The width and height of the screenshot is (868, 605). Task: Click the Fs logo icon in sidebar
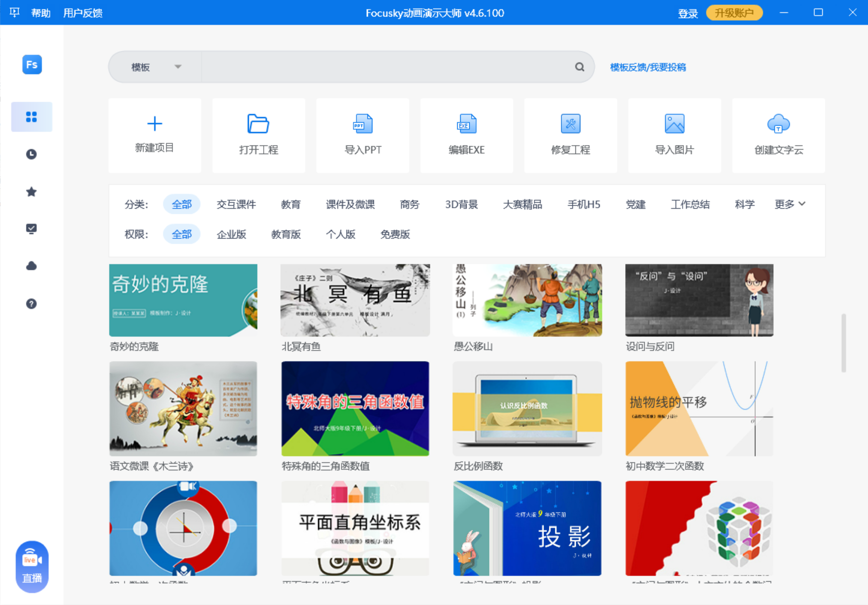pyautogui.click(x=32, y=65)
